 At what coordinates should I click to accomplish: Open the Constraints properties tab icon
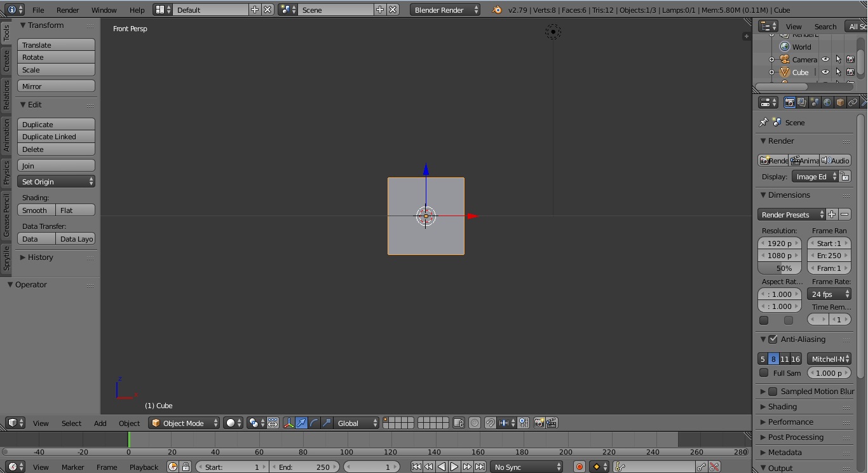(853, 102)
